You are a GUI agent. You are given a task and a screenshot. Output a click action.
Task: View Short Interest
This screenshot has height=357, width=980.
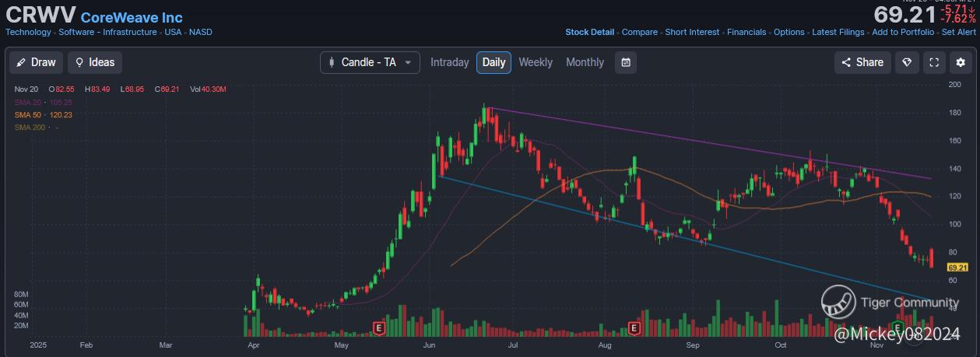[693, 33]
